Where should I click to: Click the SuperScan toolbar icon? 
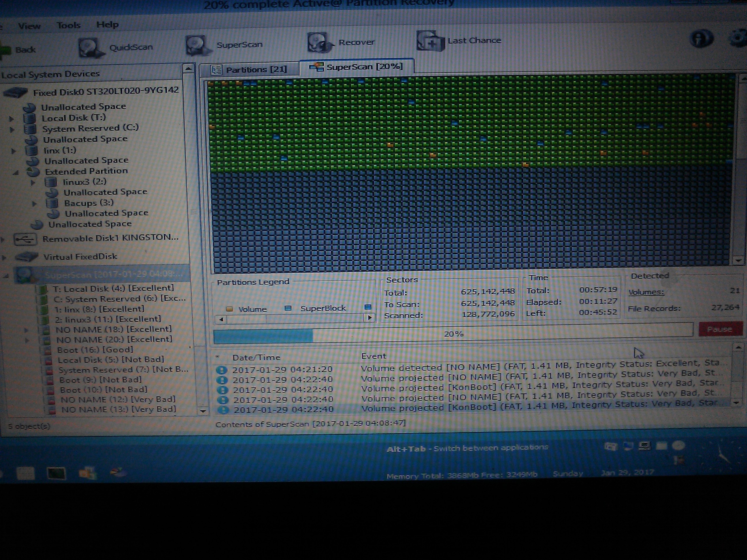click(197, 46)
